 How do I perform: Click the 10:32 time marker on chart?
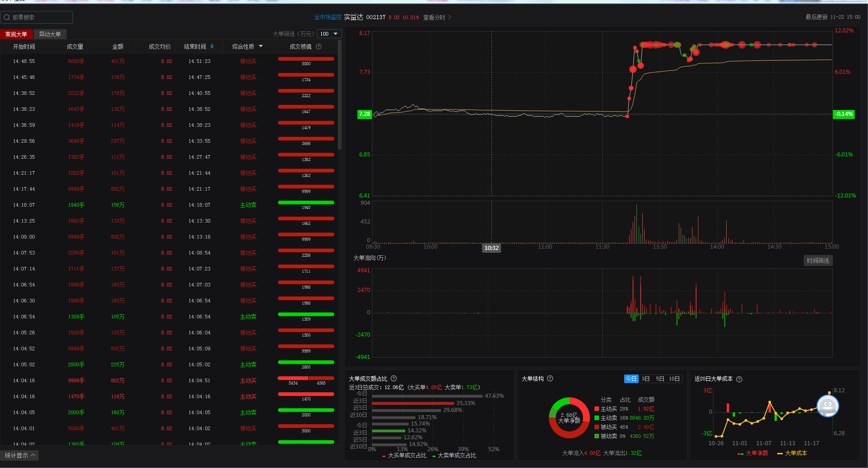pyautogui.click(x=491, y=248)
